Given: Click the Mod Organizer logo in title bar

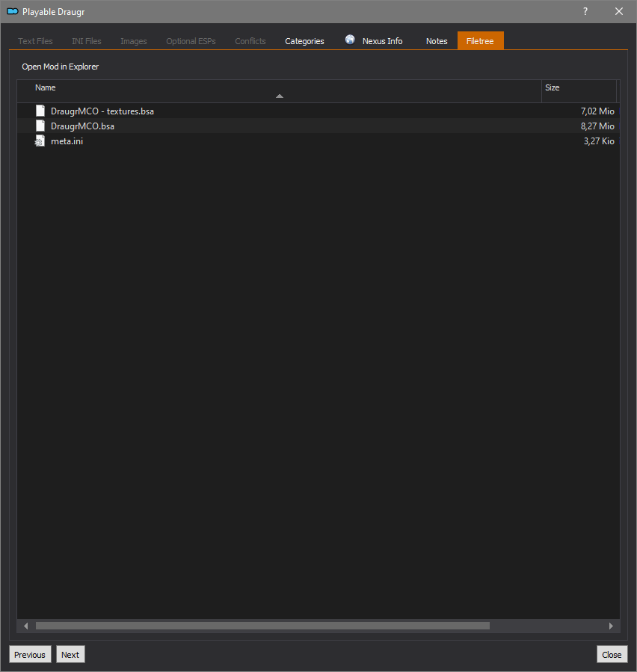Looking at the screenshot, I should [13, 11].
